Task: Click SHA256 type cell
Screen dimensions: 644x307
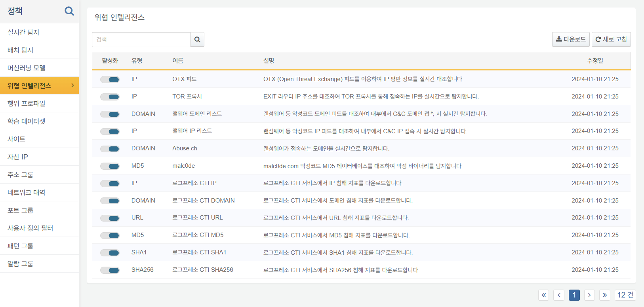Action: pyautogui.click(x=143, y=270)
